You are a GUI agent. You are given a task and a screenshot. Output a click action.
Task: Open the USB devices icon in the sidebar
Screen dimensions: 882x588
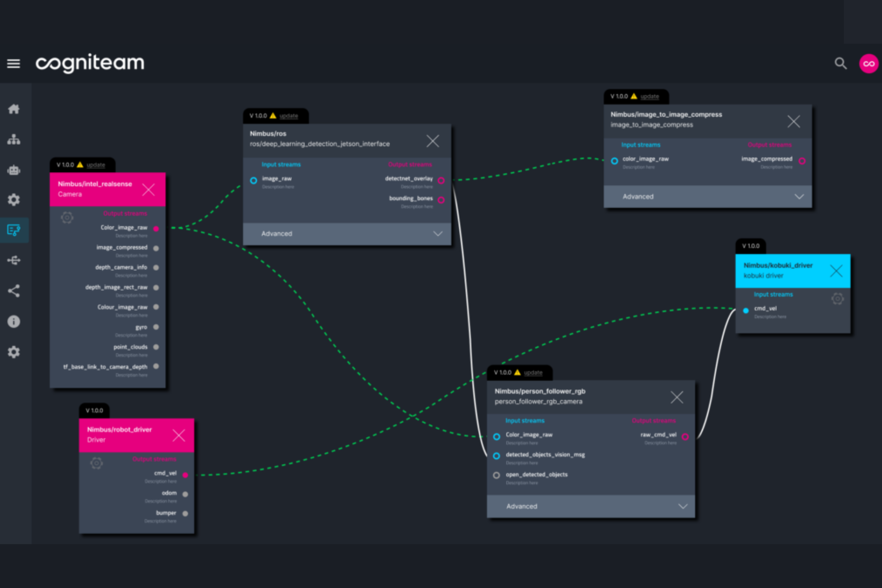coord(14,260)
